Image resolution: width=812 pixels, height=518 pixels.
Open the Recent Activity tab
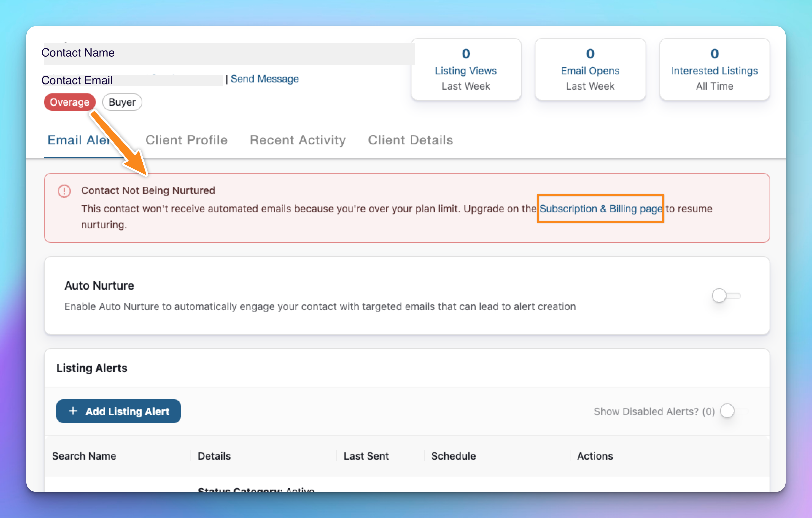298,140
